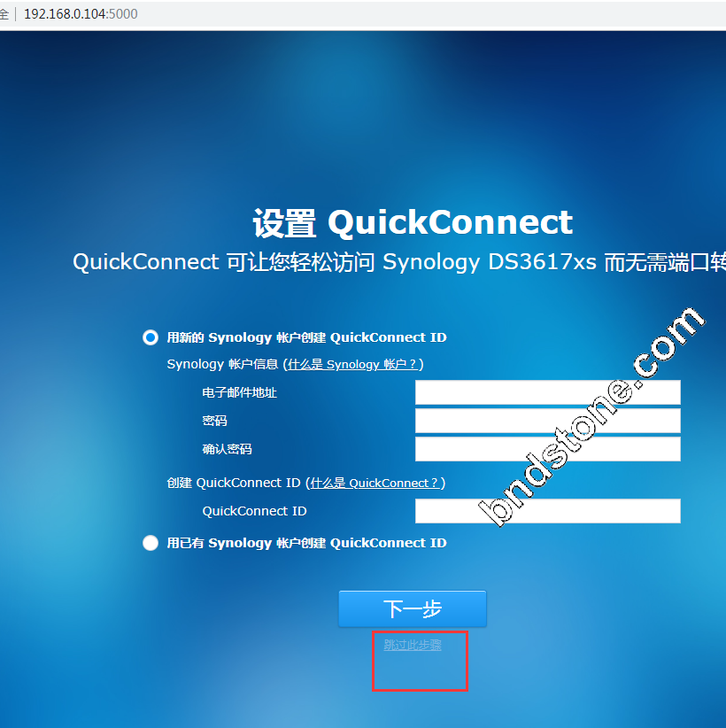Select the new Synology account radio button
Image resolution: width=726 pixels, height=728 pixels.
[x=151, y=337]
